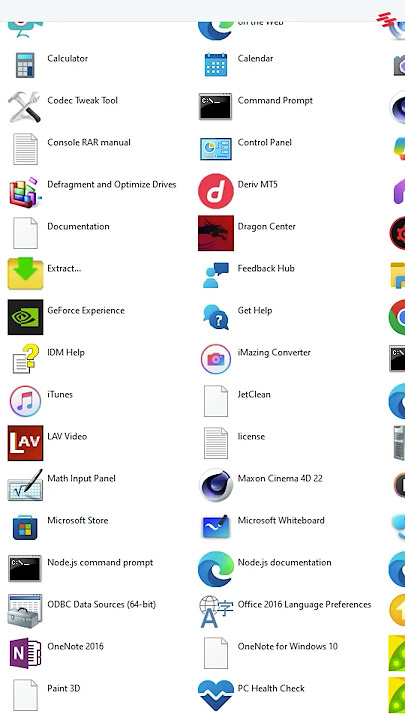The image size is (405, 720).
Task: Open the Get Help icon
Action: 215,317
